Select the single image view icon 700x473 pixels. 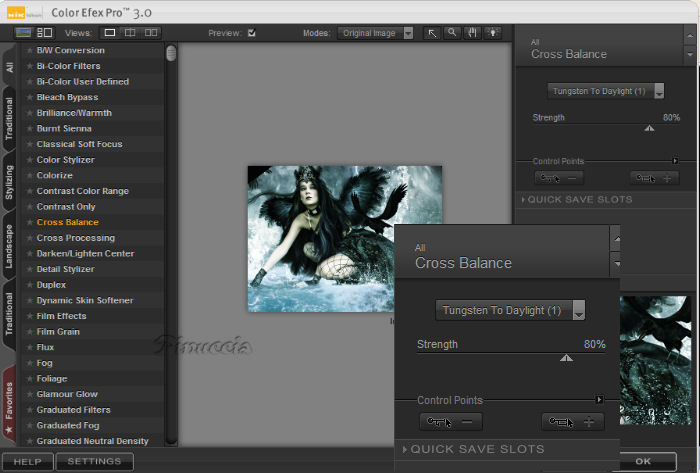pyautogui.click(x=110, y=33)
